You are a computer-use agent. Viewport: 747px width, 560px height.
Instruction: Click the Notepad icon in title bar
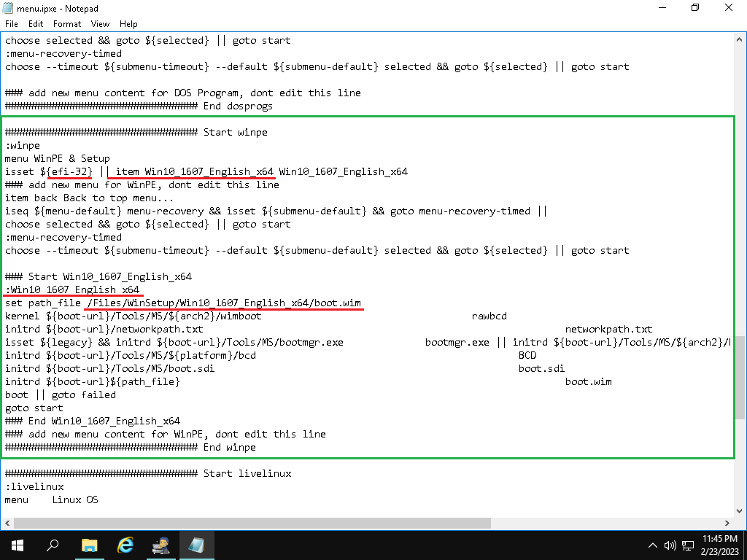tap(8, 8)
